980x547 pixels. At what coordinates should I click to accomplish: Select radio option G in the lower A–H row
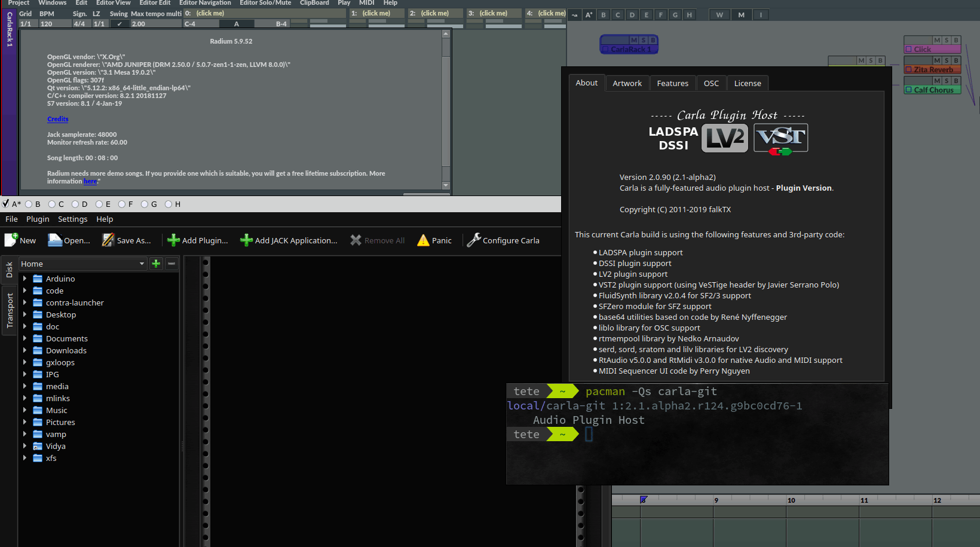pyautogui.click(x=145, y=204)
